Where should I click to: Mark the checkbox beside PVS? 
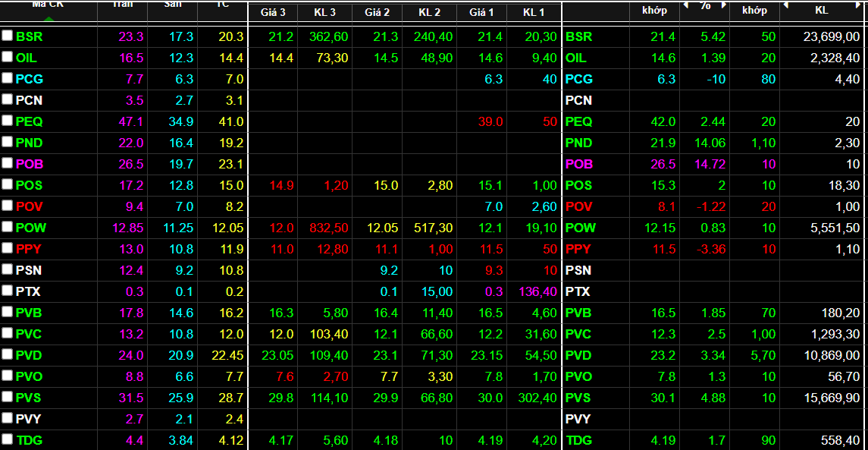click(x=8, y=397)
